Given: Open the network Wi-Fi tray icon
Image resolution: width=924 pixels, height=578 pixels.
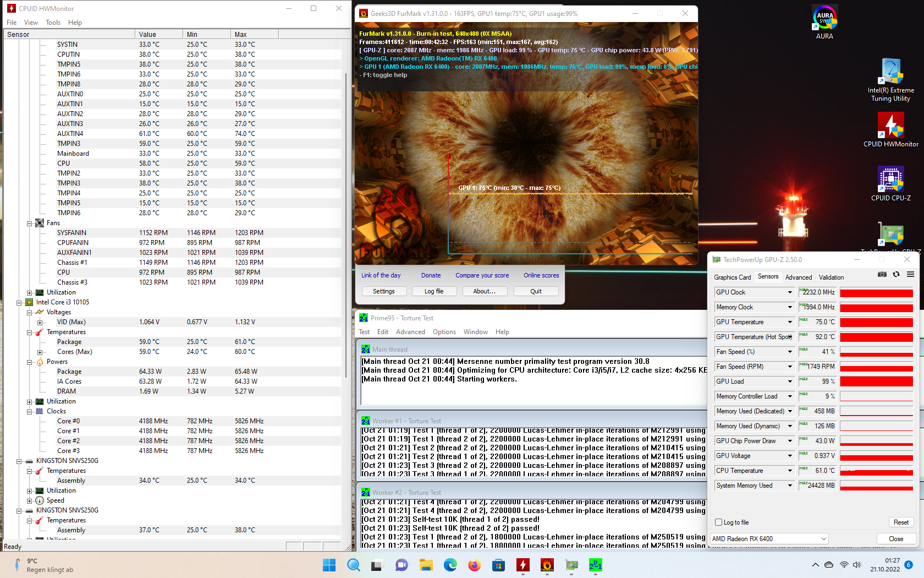Looking at the screenshot, I should [x=844, y=565].
